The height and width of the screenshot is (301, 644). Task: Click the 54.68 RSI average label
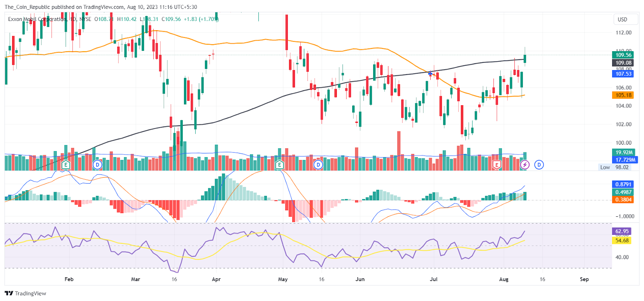622,241
